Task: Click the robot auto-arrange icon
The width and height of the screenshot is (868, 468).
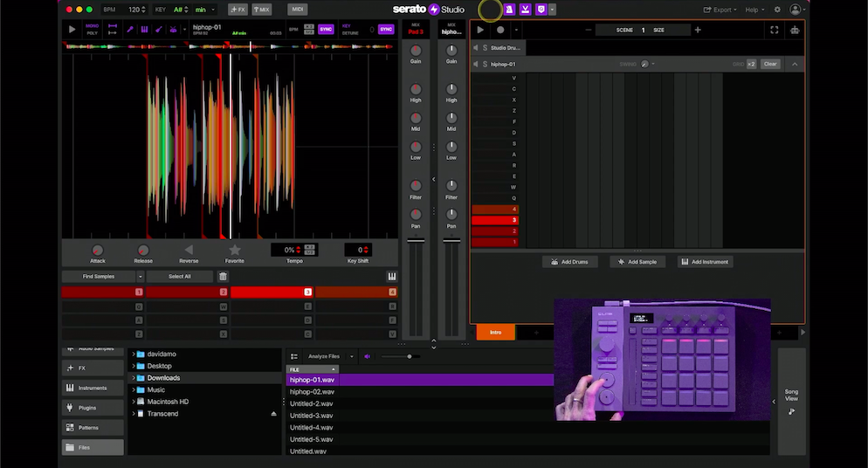Action: pos(794,30)
